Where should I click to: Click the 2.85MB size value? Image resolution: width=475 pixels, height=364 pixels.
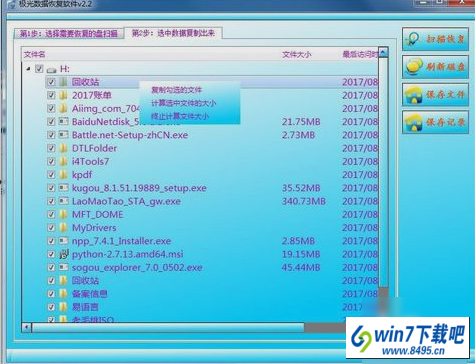pyautogui.click(x=298, y=241)
